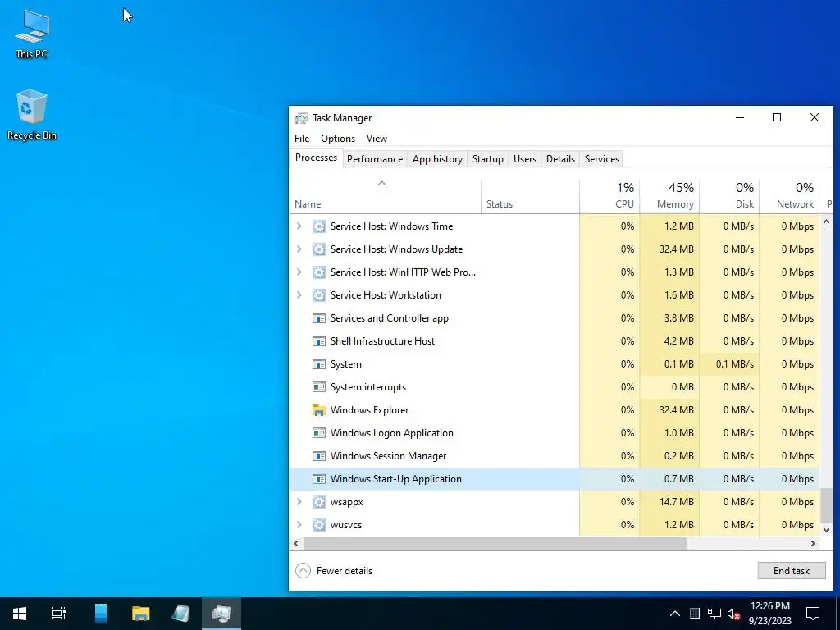The height and width of the screenshot is (630, 840).
Task: Open the notification center icon
Action: 813,614
